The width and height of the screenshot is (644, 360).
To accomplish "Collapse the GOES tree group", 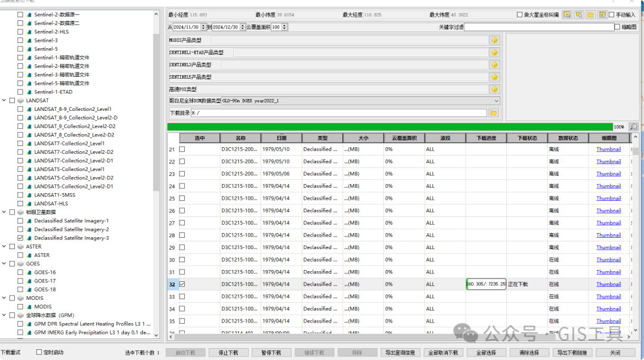I will 4,264.
